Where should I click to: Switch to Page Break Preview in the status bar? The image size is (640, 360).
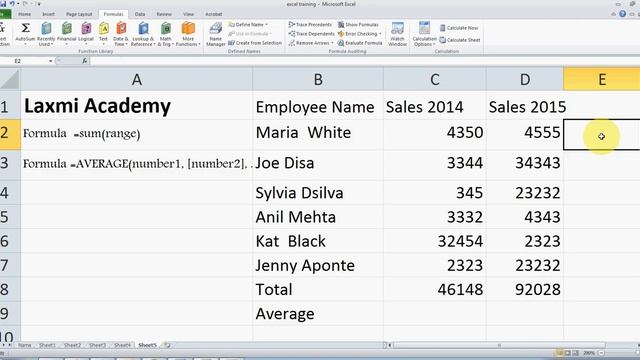tap(576, 353)
